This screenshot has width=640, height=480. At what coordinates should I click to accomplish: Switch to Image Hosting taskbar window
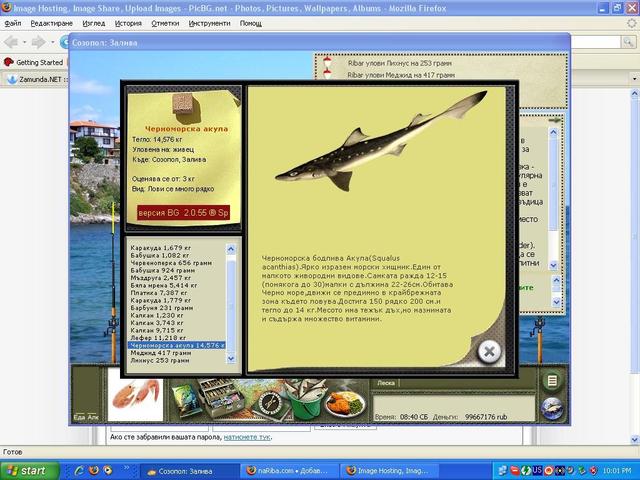pyautogui.click(x=389, y=471)
